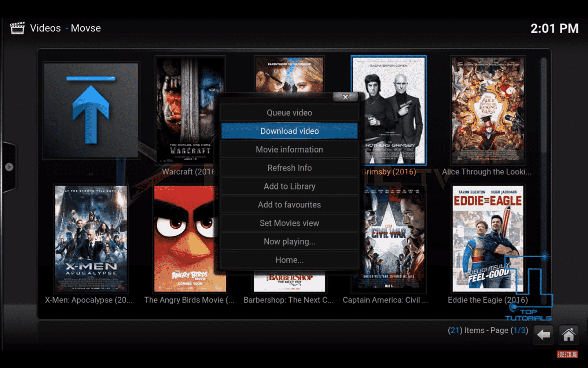This screenshot has height=368, width=588.
Task: Click the '(21) Items - Page (1/3)' text
Action: [x=488, y=330]
